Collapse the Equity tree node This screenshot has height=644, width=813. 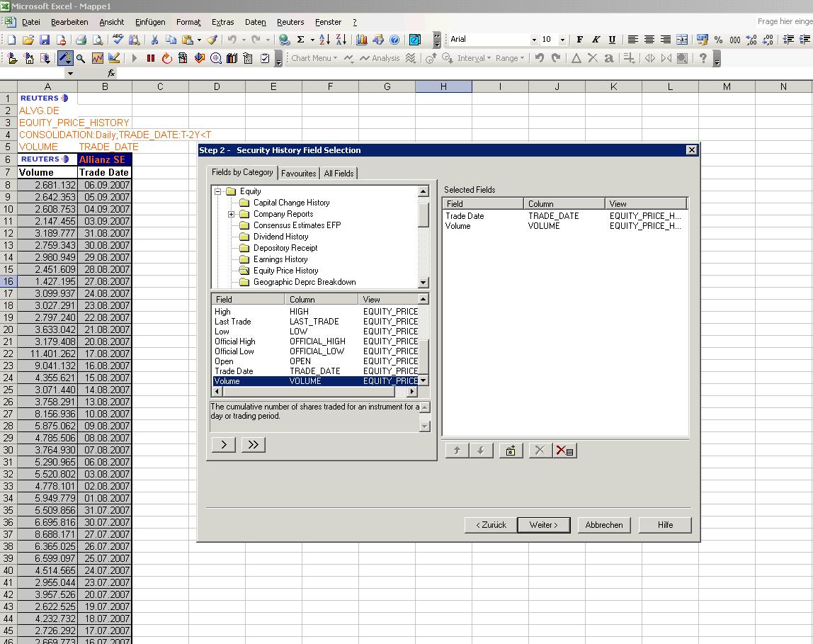[x=218, y=191]
